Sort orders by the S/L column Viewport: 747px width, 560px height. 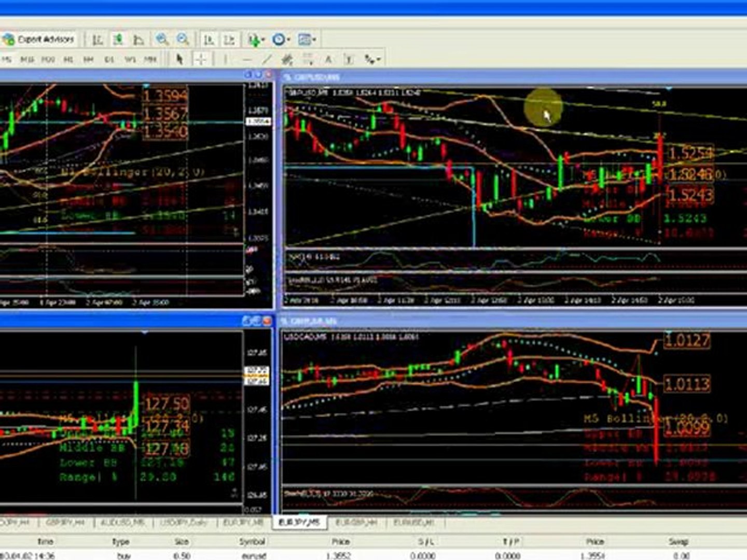tap(426, 541)
